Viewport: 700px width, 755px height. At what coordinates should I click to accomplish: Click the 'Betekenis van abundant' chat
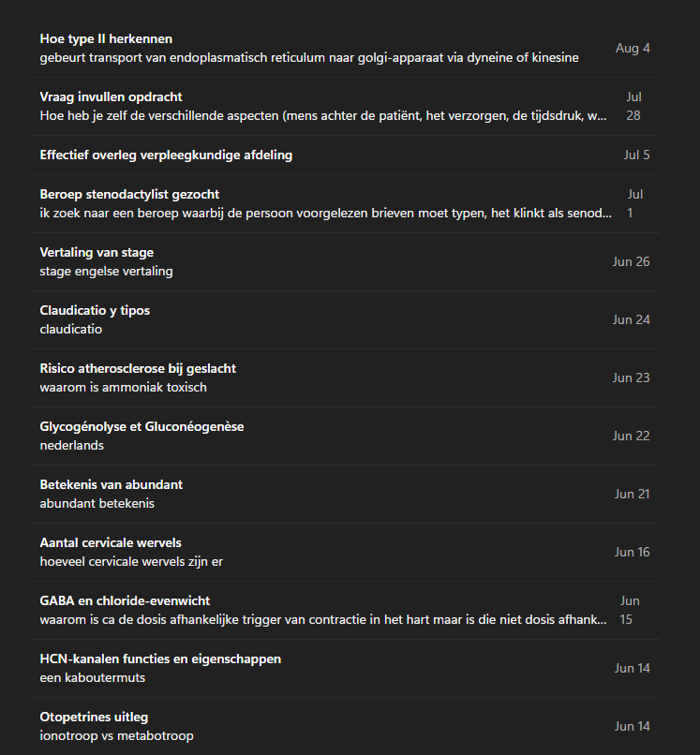point(111,485)
